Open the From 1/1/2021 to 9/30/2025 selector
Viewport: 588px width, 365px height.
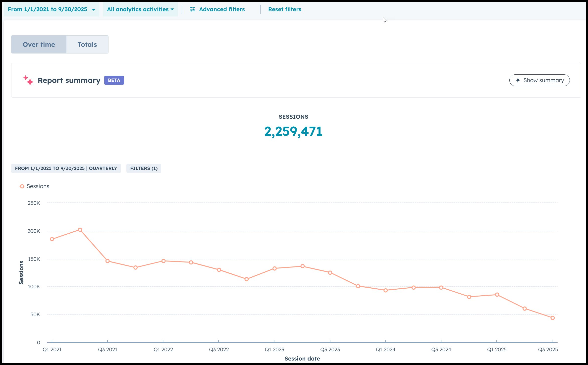[48, 9]
